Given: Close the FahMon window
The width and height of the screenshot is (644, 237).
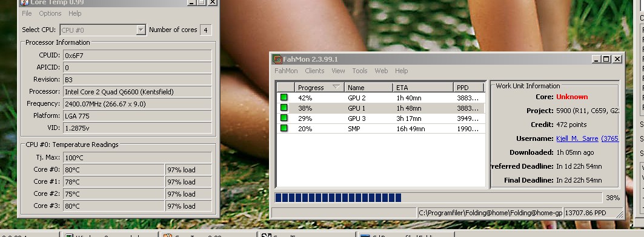Looking at the screenshot, I should coord(617,59).
